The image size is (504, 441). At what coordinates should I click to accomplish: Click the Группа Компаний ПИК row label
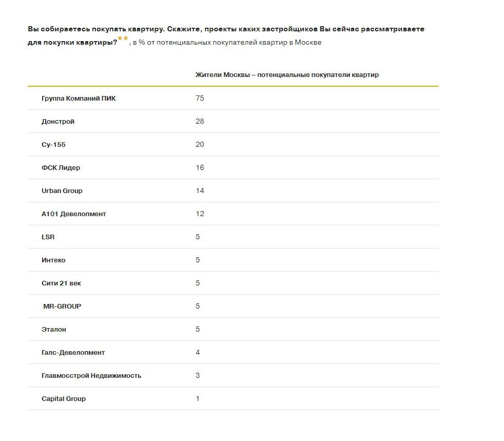79,98
